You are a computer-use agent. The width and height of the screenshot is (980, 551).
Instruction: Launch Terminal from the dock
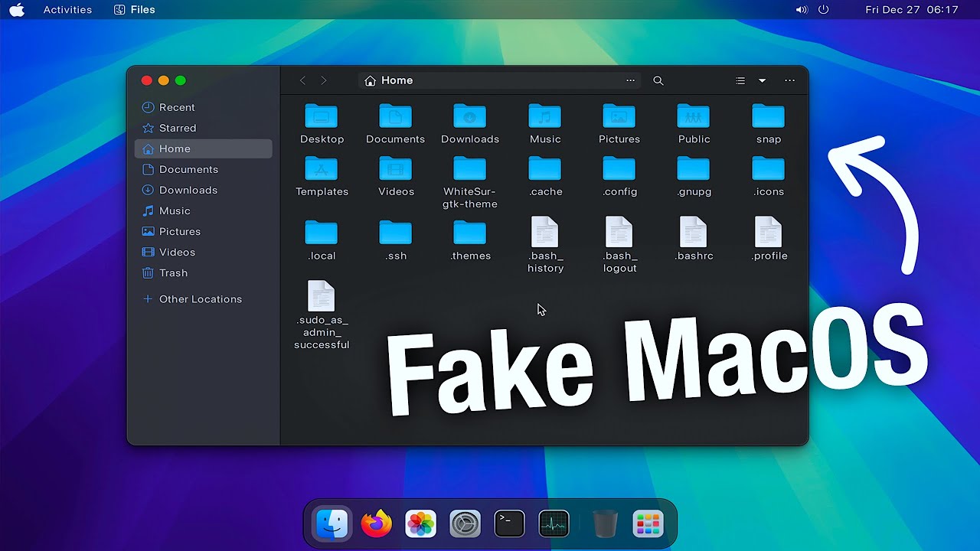[x=509, y=524]
